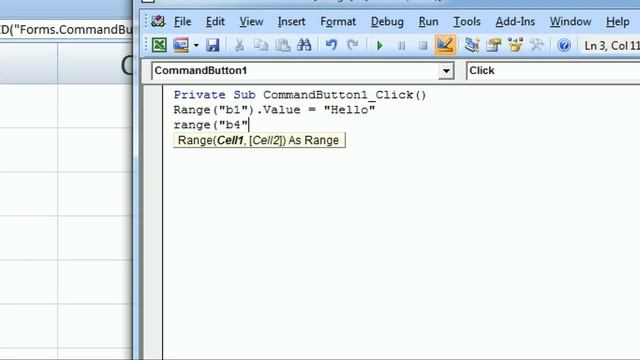Toggle Design Mode icon
This screenshot has height=360, width=640.
[x=445, y=45]
